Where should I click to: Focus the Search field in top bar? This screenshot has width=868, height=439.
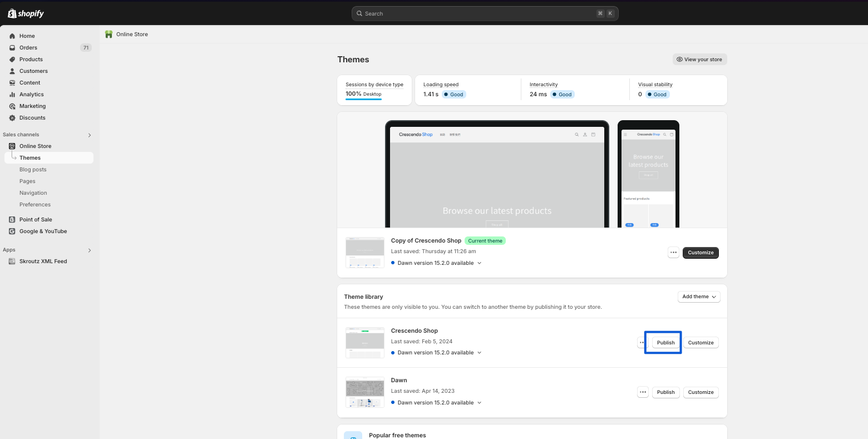click(x=479, y=13)
